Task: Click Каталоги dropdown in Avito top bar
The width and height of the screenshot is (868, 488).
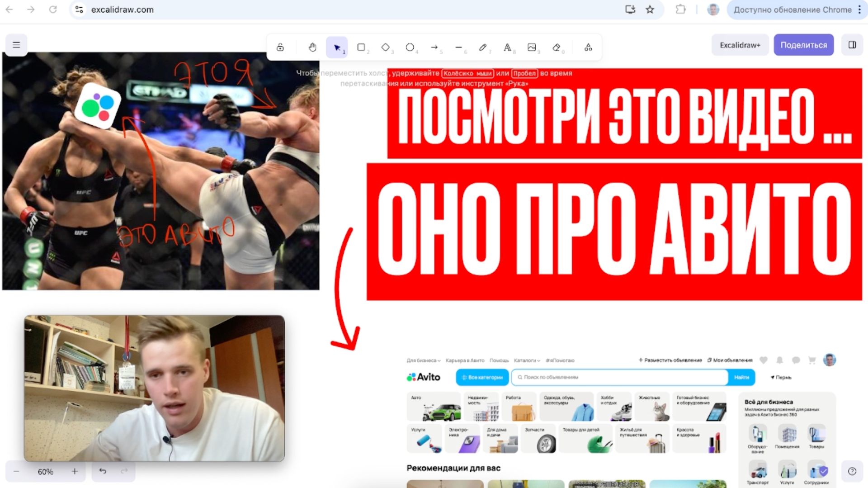Action: tap(527, 360)
